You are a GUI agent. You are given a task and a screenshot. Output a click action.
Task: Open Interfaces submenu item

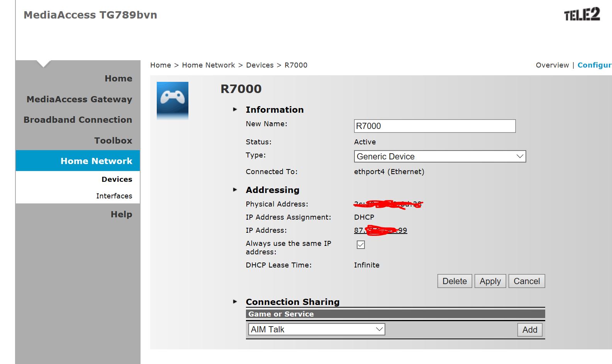point(114,196)
